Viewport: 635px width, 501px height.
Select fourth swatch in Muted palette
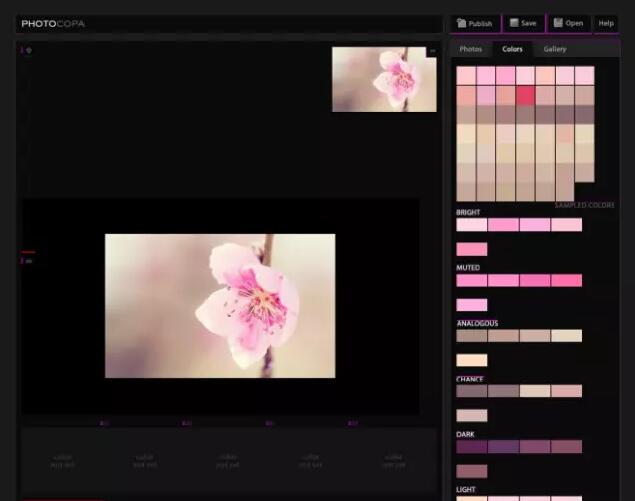[567, 280]
